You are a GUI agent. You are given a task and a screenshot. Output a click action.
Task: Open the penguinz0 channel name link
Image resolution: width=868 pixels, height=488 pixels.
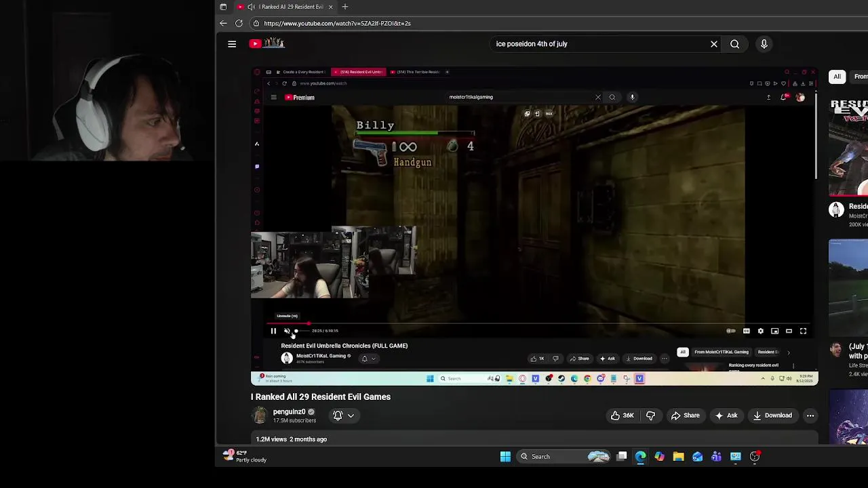pyautogui.click(x=290, y=411)
